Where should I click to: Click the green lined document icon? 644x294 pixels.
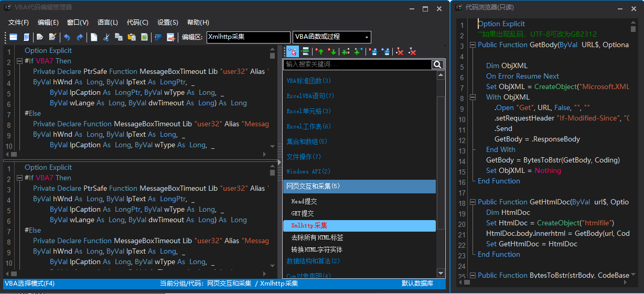pyautogui.click(x=144, y=37)
